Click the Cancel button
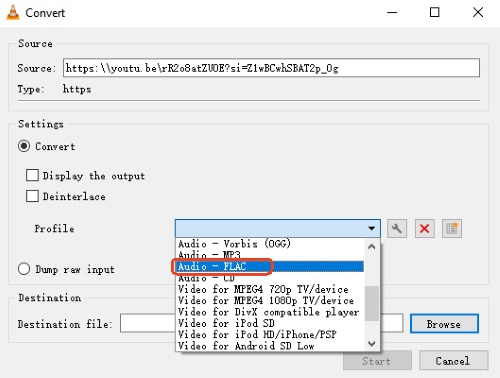500x378 pixels. (x=453, y=360)
